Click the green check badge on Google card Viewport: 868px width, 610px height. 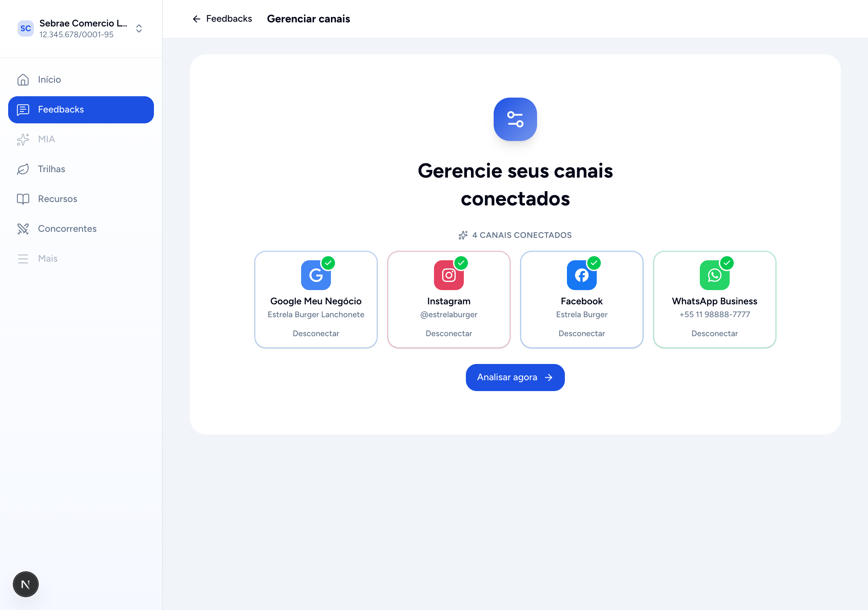pos(328,263)
